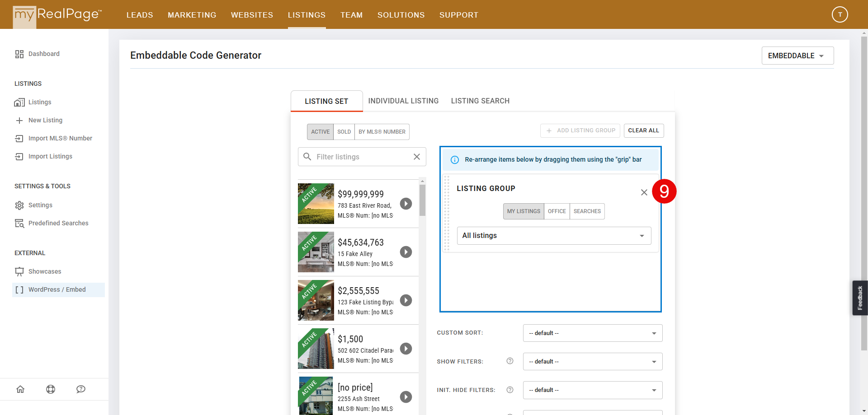Image resolution: width=868 pixels, height=415 pixels.
Task: Click the Show Filters help question icon
Action: (510, 361)
